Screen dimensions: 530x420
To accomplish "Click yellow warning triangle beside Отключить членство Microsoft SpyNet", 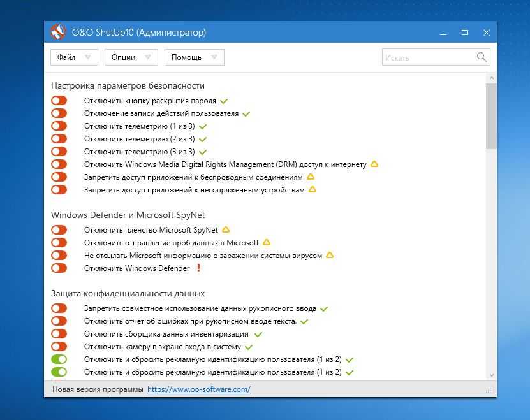I will 226,229.
